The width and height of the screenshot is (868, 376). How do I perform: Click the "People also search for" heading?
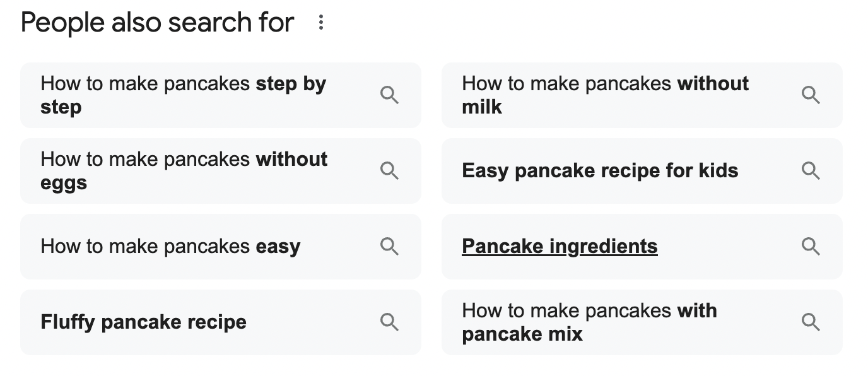(156, 21)
